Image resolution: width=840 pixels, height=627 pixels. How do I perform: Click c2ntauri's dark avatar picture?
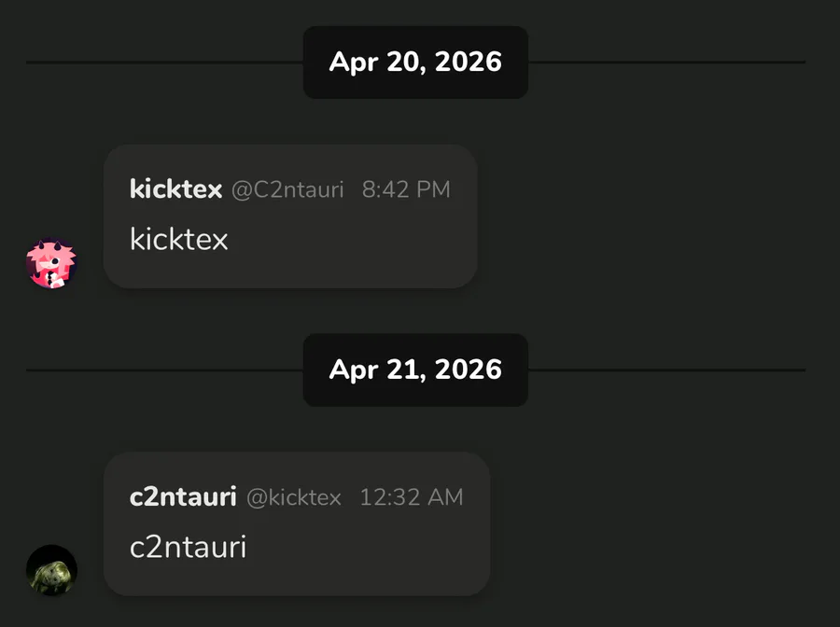51,570
